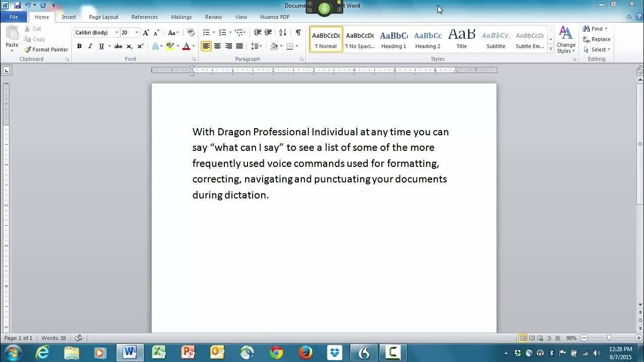Open the File tab
This screenshot has width=644, height=362.
coord(14,17)
